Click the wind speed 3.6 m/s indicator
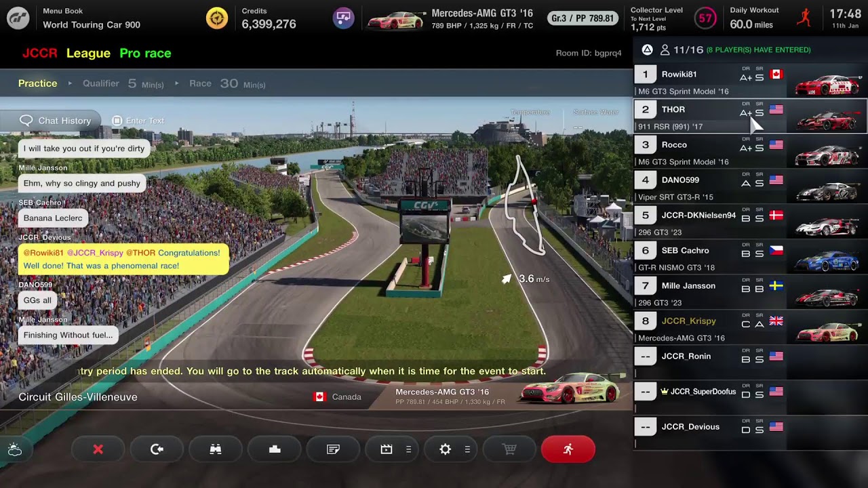Screen dimensions: 868x488 click(526, 279)
